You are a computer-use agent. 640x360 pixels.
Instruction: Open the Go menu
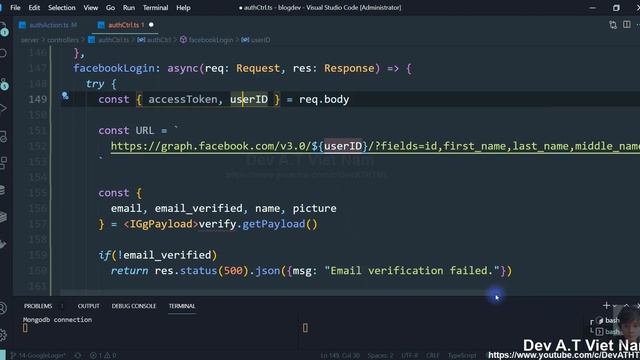(x=110, y=8)
